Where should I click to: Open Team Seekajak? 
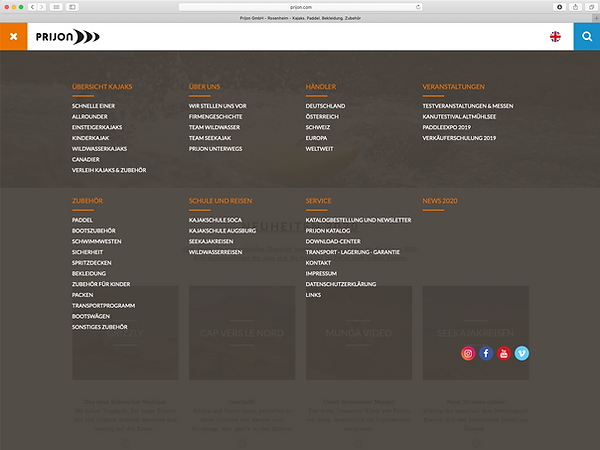210,138
